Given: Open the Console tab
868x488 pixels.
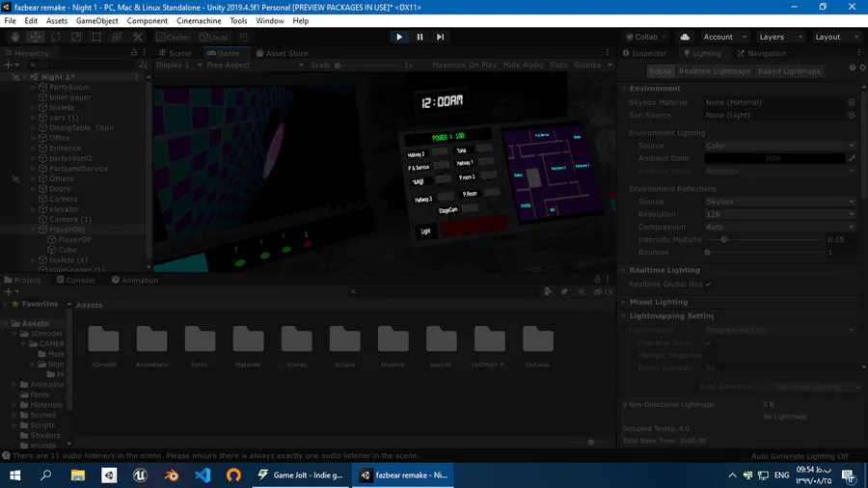Looking at the screenshot, I should pyautogui.click(x=76, y=280).
